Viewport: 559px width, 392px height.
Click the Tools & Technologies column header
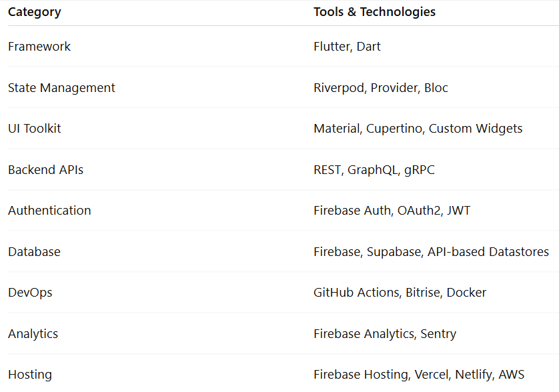pyautogui.click(x=374, y=12)
